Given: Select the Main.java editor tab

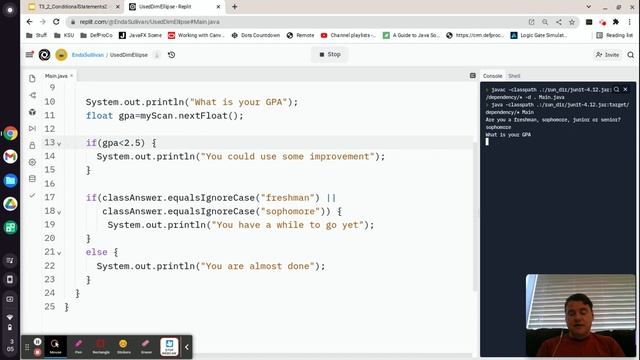Looking at the screenshot, I should point(56,76).
